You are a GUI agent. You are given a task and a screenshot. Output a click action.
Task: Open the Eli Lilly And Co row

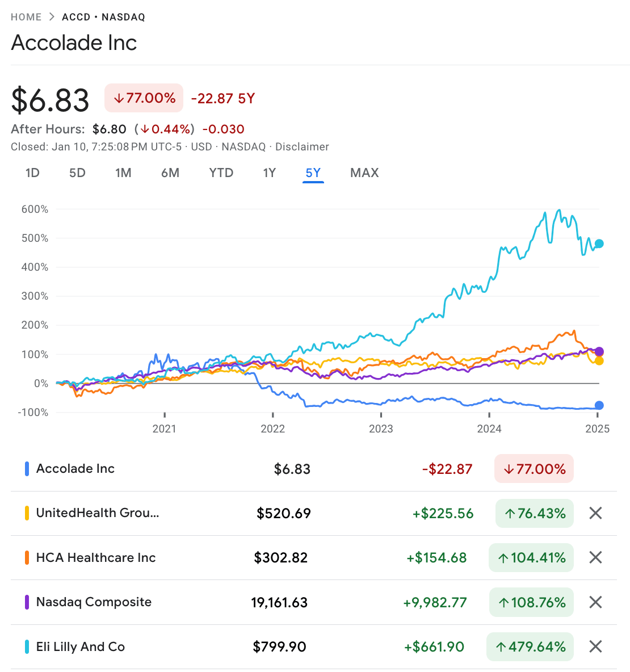(81, 646)
